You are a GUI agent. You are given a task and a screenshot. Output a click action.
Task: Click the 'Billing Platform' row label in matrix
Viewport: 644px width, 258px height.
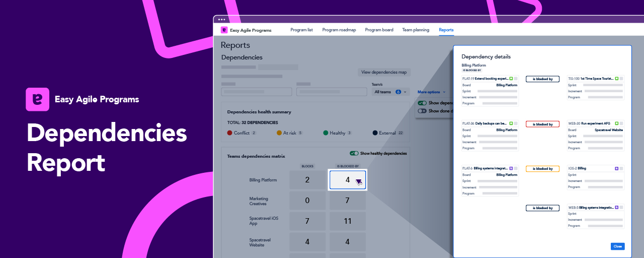tap(263, 180)
